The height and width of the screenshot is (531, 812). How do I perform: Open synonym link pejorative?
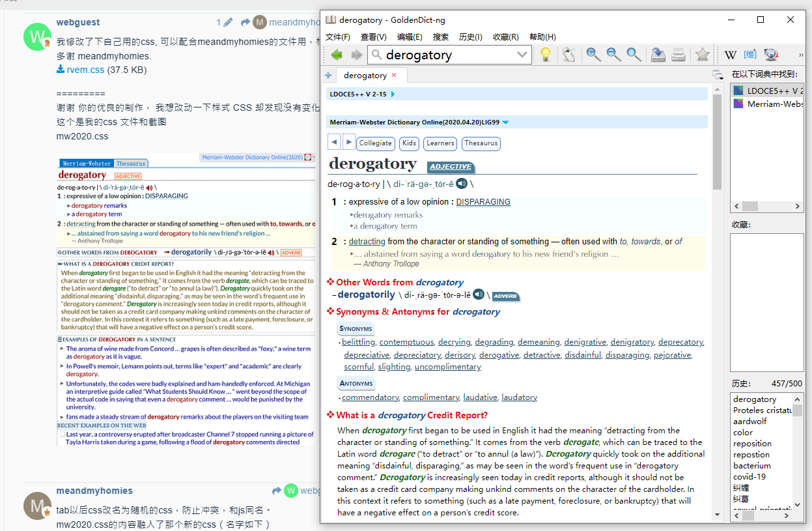[672, 355]
